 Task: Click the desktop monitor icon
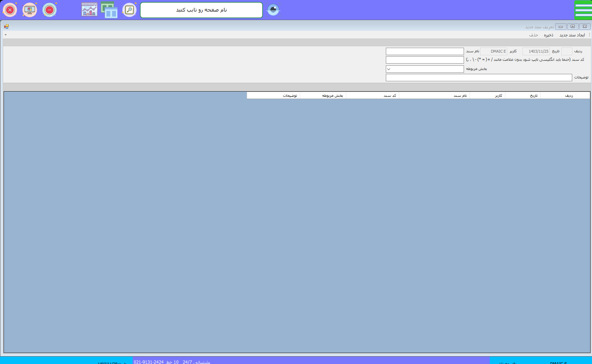point(30,10)
